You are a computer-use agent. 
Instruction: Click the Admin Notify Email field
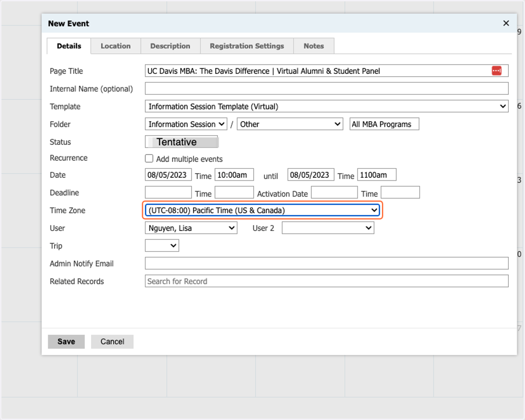coord(326,263)
